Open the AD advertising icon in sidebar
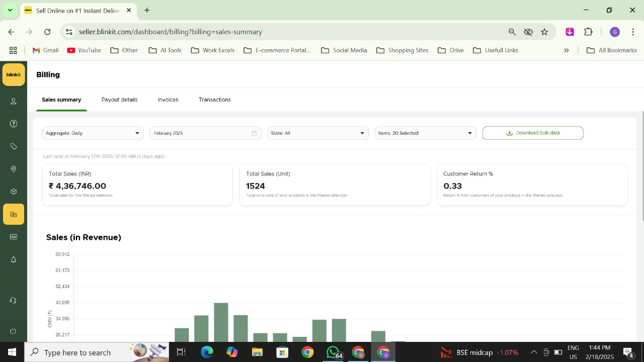644x362 pixels. pos(14,237)
